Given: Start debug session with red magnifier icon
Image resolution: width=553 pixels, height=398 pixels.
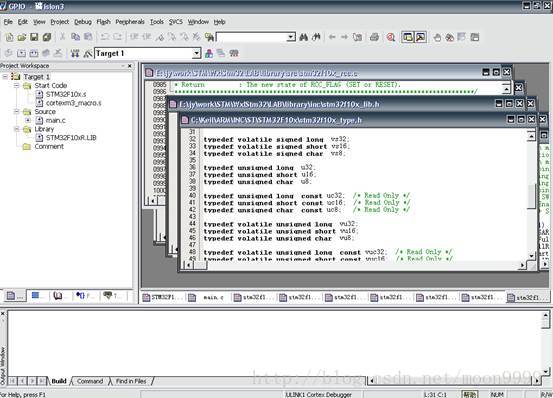Looking at the screenshot, I should tap(391, 37).
